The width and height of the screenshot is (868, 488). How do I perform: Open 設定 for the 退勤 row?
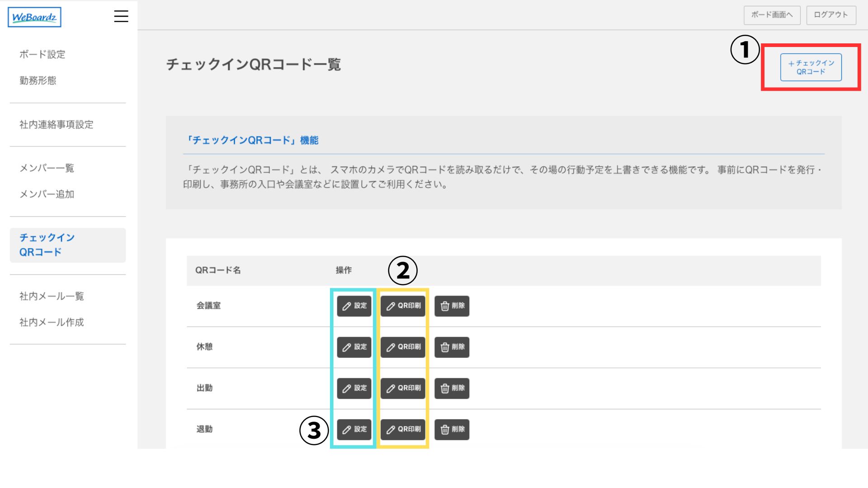click(354, 429)
